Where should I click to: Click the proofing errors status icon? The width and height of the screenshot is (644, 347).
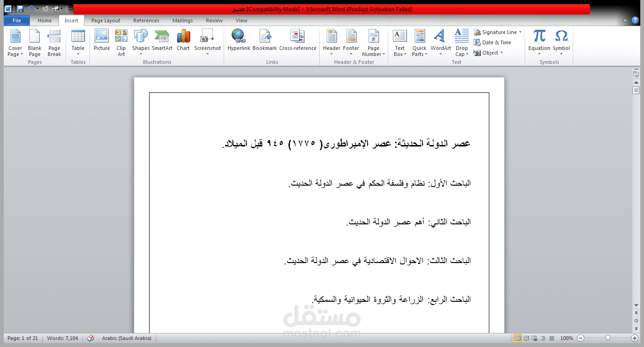tap(91, 338)
